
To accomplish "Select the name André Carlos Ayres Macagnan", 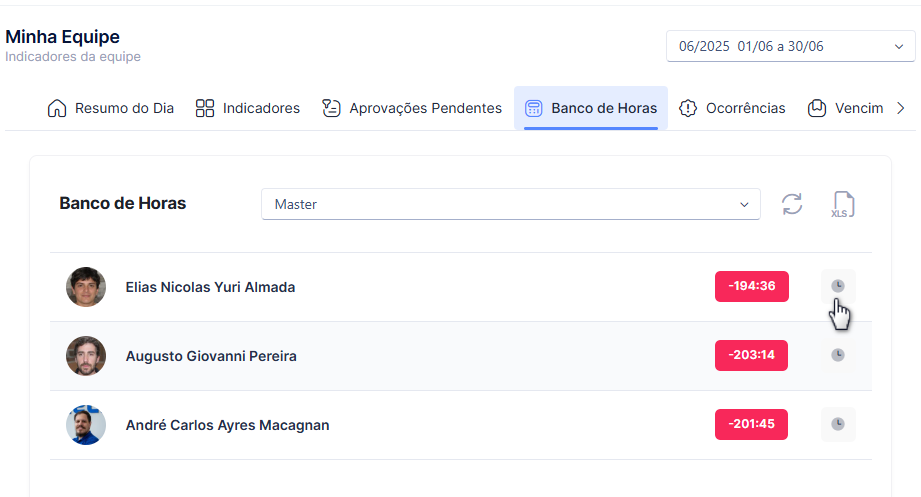I will (227, 425).
